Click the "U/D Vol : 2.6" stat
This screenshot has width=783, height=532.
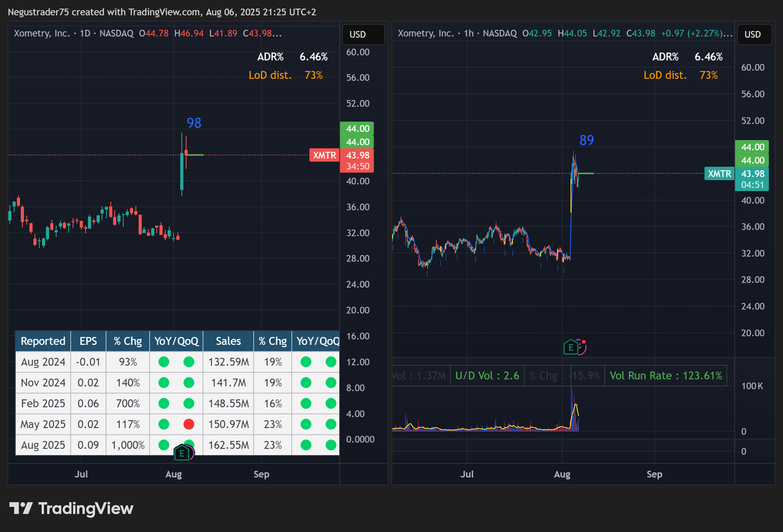tap(487, 376)
